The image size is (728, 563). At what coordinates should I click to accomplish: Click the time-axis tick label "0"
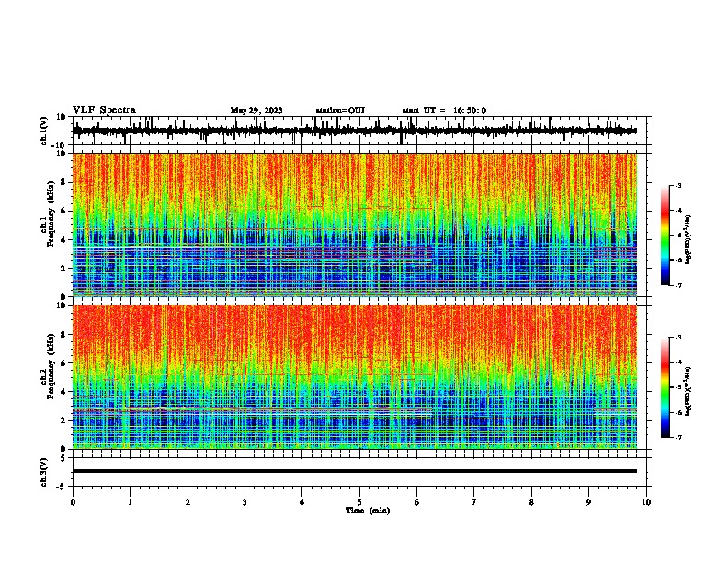tap(73, 502)
